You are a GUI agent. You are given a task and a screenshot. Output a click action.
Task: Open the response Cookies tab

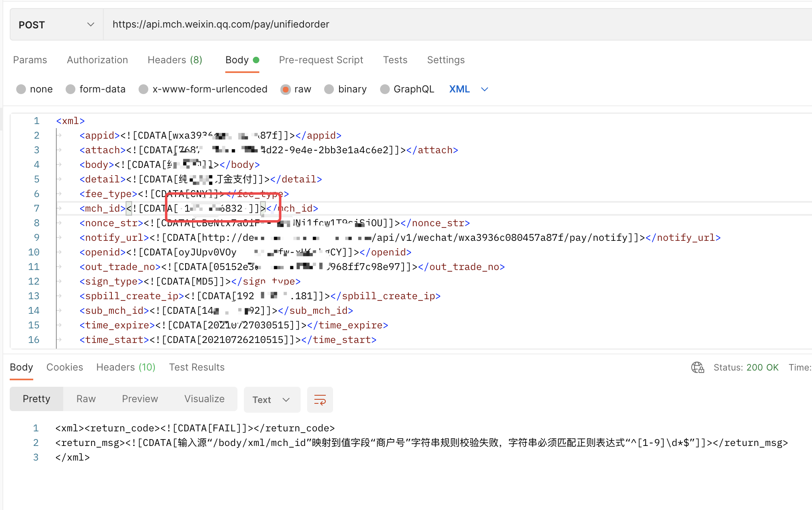(x=65, y=367)
